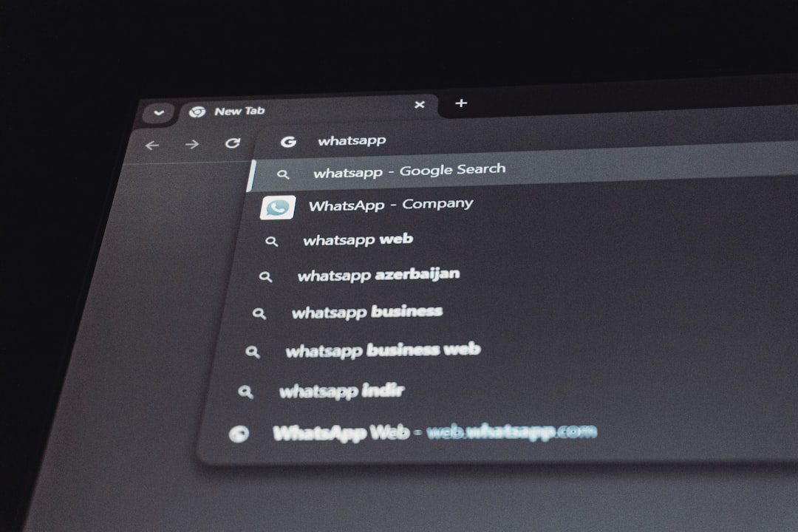This screenshot has width=798, height=532.
Task: Select the 'whatsapp web' suggestion
Action: [358, 239]
